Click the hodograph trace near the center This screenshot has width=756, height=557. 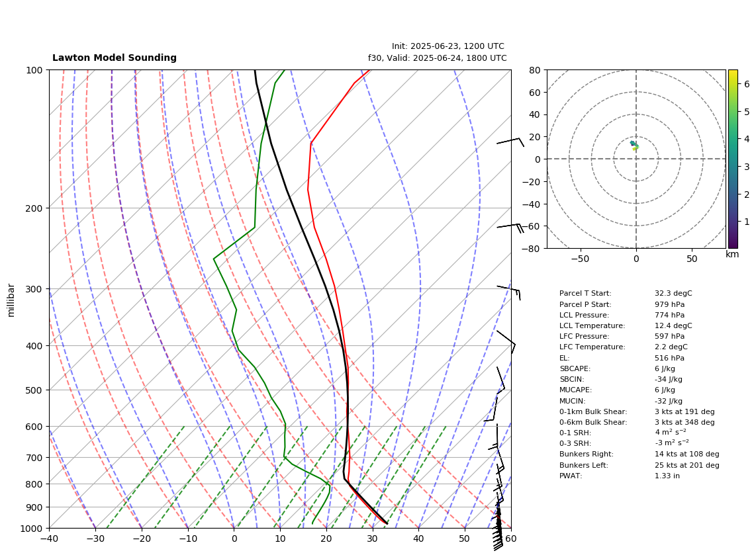tap(634, 145)
